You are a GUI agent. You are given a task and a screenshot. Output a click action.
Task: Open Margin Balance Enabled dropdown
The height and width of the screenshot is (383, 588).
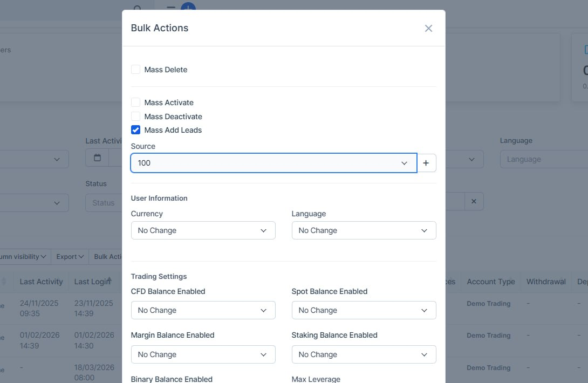tap(203, 354)
